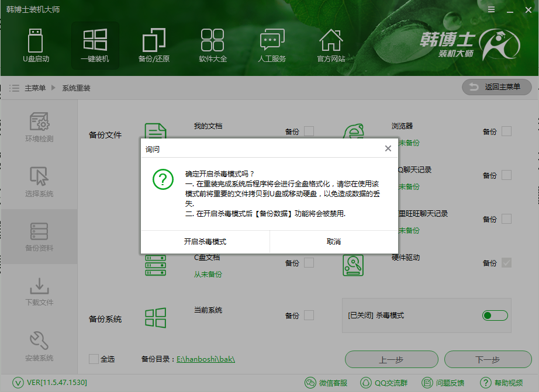Open the list menu beside the breadcrumb

coord(14,86)
